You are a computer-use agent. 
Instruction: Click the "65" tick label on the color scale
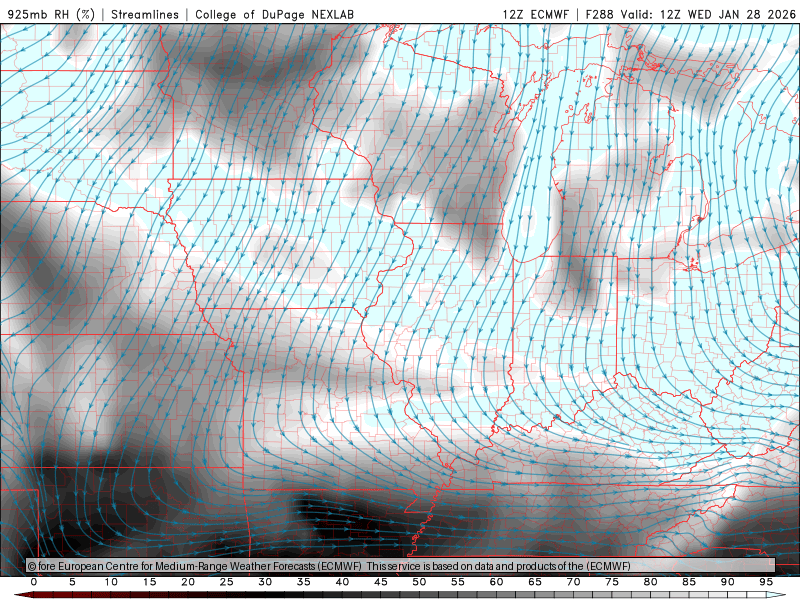coord(535,582)
